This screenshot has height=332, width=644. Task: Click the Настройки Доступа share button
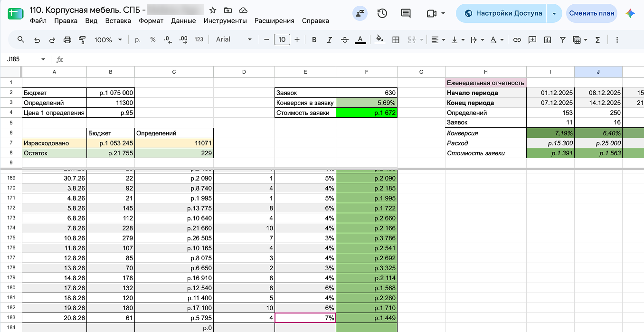click(502, 13)
